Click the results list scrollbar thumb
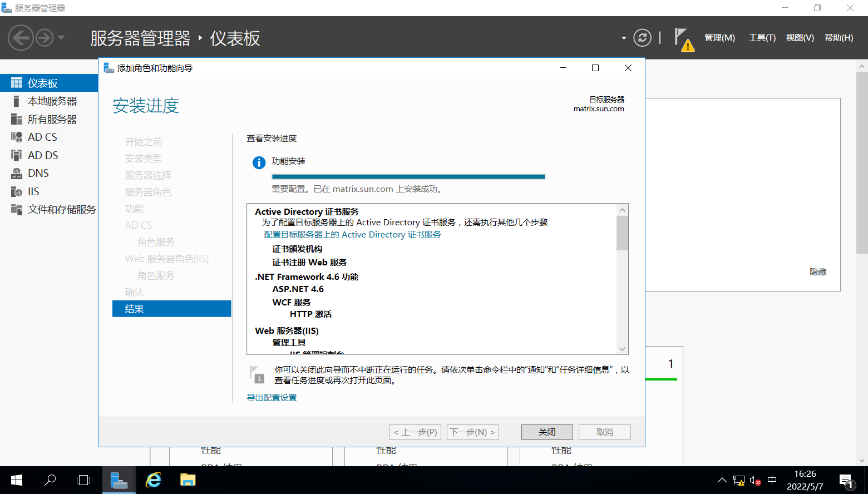This screenshot has height=494, width=868. point(623,233)
